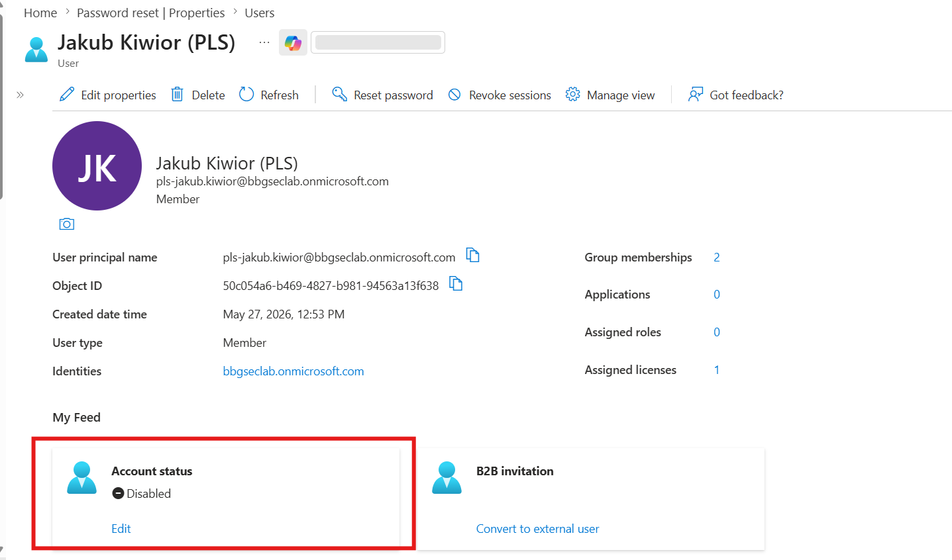Click the User principal name email value
The height and width of the screenshot is (560, 952).
339,257
